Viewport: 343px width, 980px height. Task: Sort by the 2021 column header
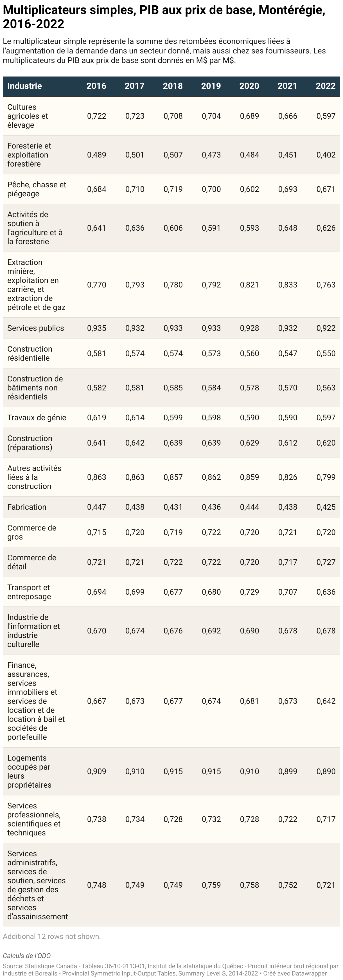288,86
